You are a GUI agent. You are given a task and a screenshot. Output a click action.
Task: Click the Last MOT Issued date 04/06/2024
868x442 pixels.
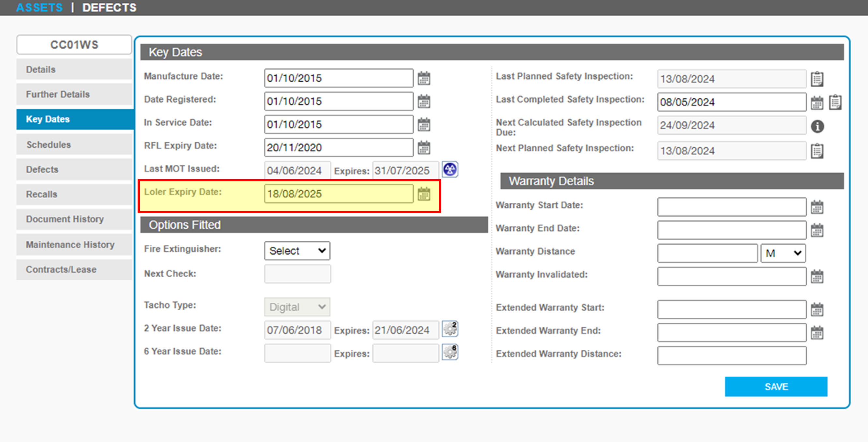pyautogui.click(x=297, y=171)
